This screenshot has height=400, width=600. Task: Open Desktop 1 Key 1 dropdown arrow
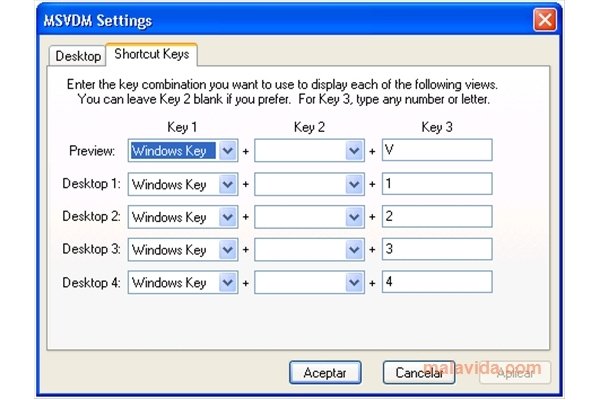click(228, 184)
